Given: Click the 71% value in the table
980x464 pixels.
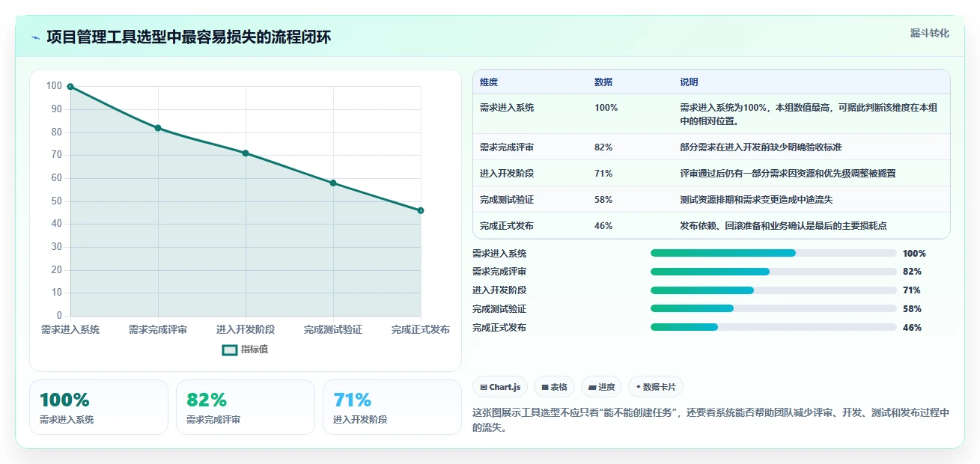Looking at the screenshot, I should [x=603, y=174].
